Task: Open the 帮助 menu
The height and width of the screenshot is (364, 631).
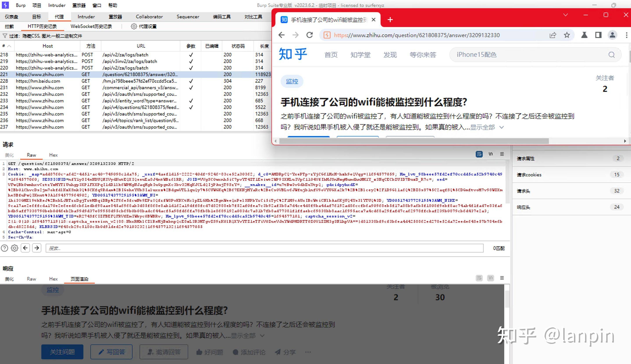Action: [113, 5]
